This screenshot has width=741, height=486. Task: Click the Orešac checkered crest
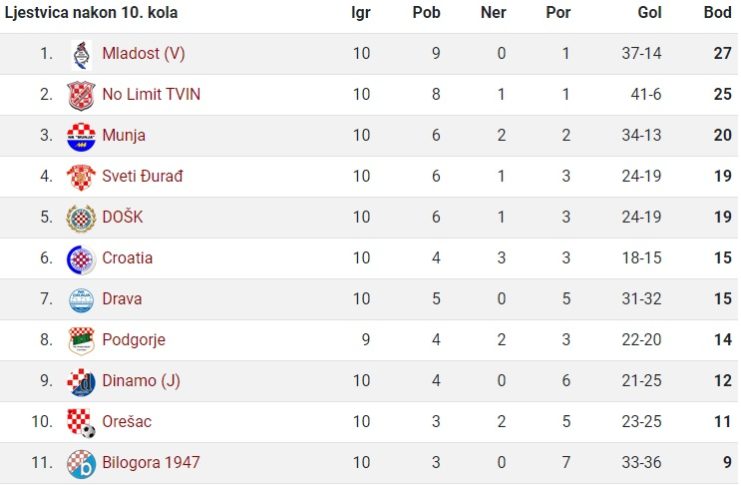coord(81,423)
